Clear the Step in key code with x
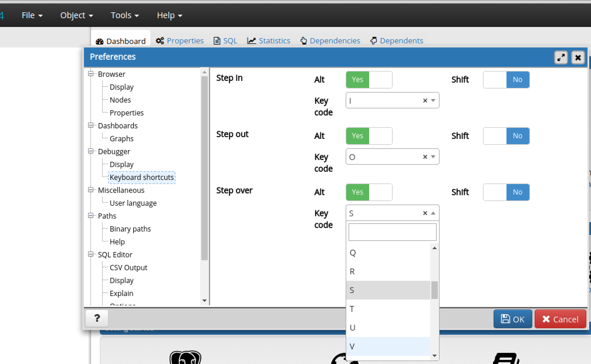 click(x=425, y=101)
